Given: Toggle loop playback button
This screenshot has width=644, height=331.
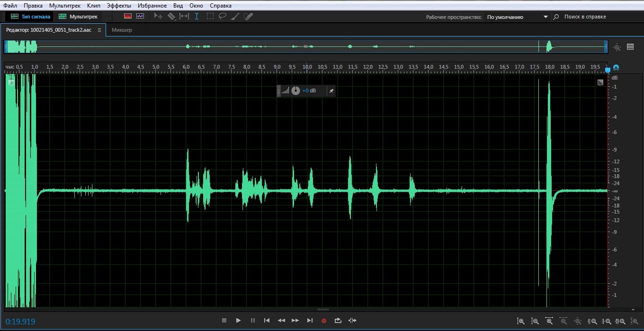Looking at the screenshot, I should tap(338, 321).
